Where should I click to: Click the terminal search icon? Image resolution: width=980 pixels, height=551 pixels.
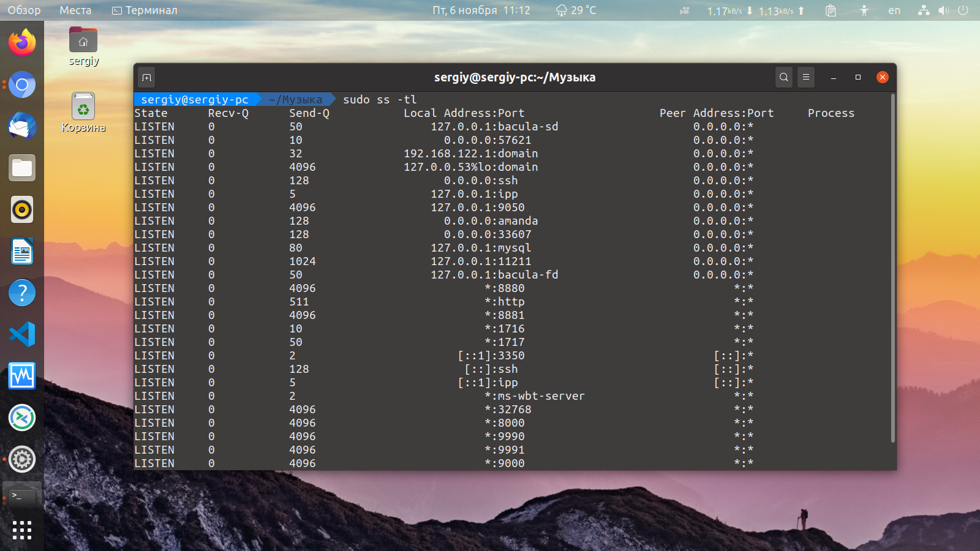783,77
